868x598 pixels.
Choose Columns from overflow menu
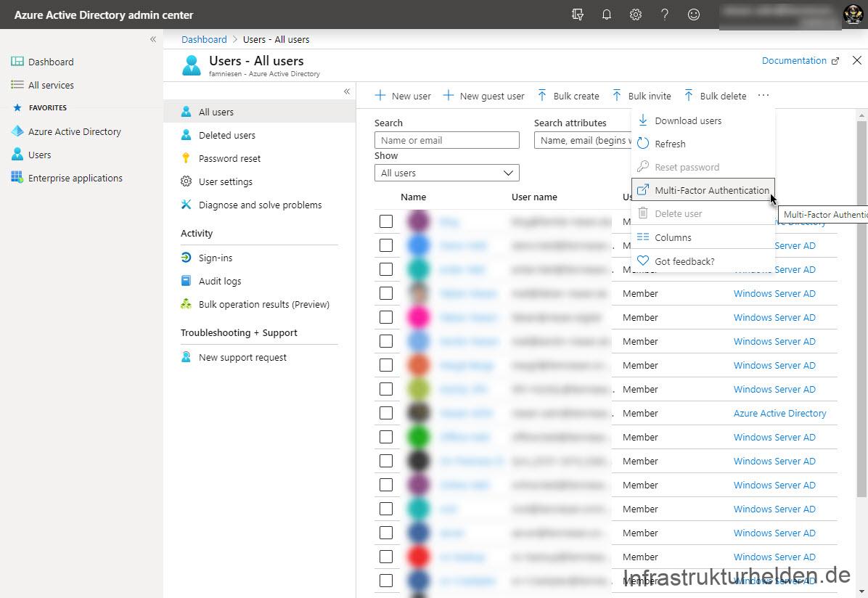pos(703,237)
